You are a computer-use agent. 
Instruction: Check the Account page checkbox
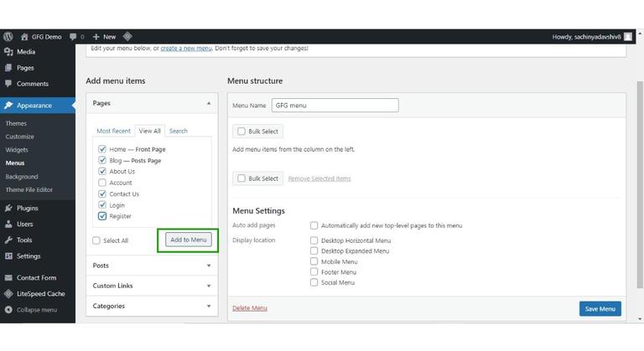click(102, 183)
